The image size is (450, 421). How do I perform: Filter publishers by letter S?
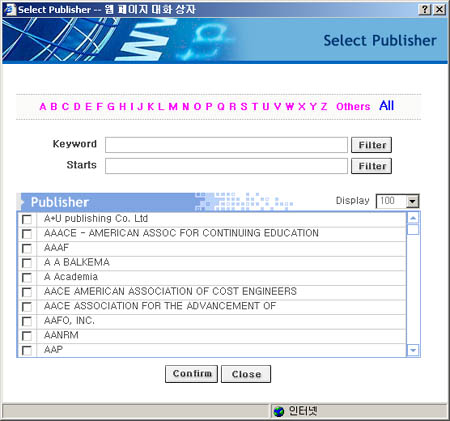(244, 107)
